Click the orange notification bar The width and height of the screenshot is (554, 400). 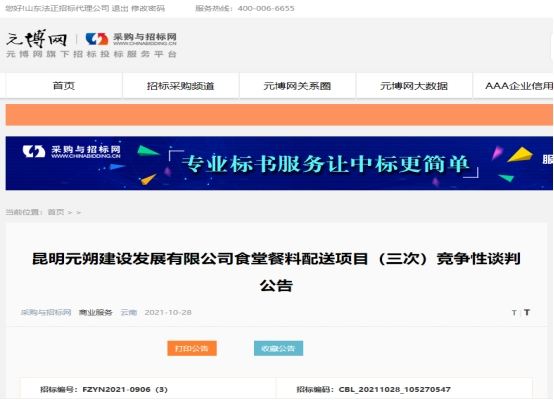(279, 115)
